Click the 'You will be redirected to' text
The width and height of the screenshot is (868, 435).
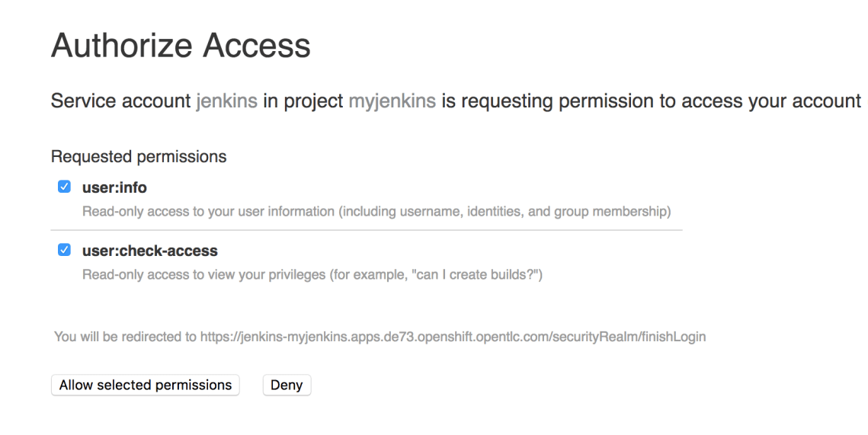coord(126,337)
